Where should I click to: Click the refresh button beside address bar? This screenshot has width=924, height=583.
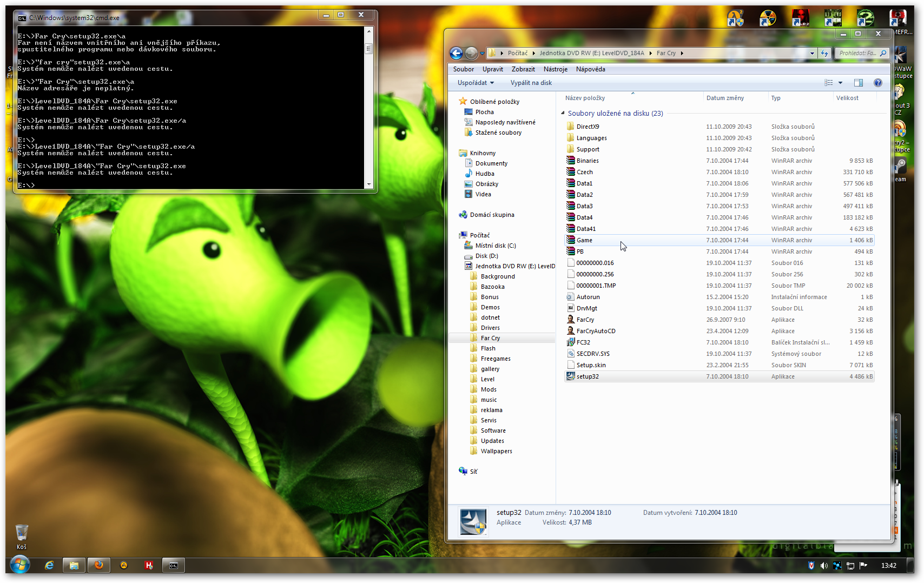click(824, 53)
